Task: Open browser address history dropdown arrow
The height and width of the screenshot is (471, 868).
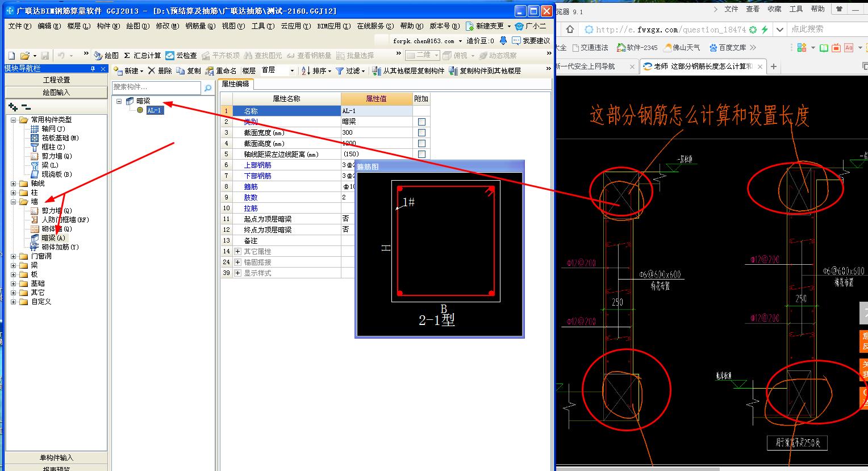Action: pos(780,30)
